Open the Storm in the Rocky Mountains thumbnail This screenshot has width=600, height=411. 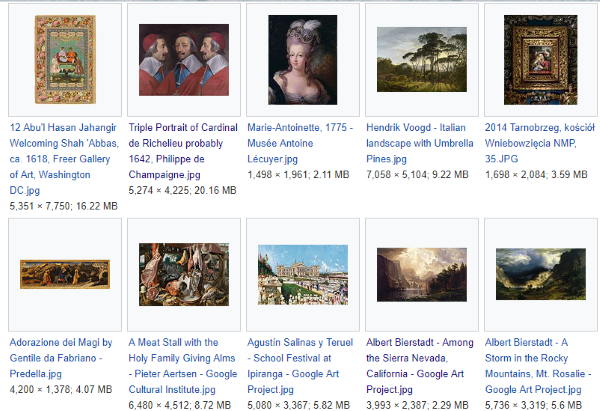coord(541,274)
